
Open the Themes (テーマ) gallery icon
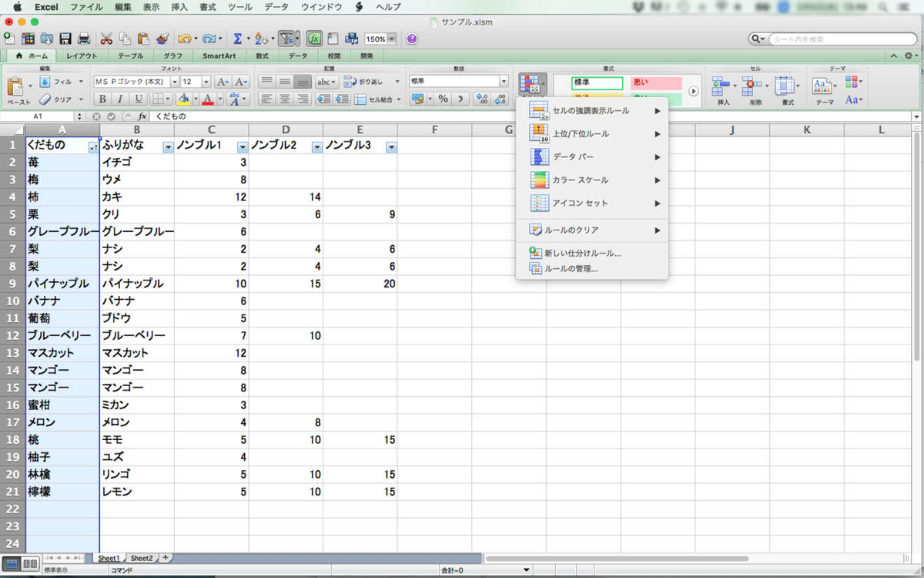(x=822, y=85)
